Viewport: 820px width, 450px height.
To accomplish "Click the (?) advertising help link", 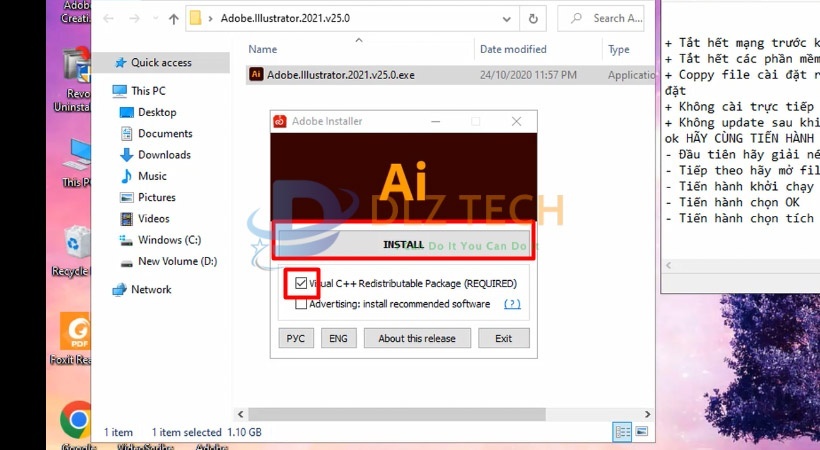I will (512, 304).
